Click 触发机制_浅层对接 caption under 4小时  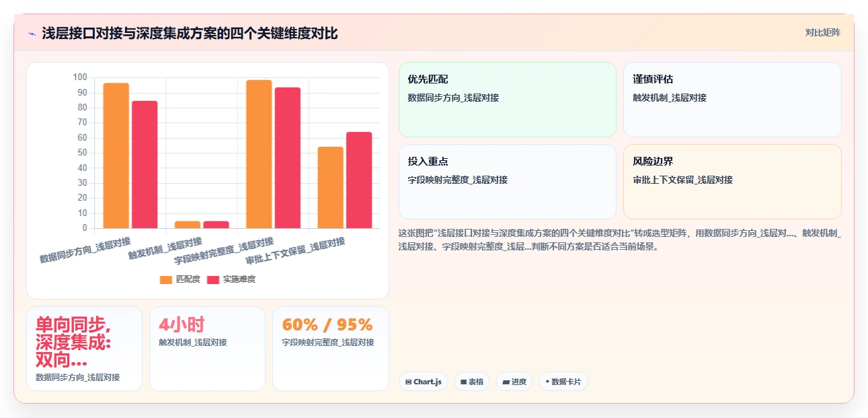[x=193, y=342]
